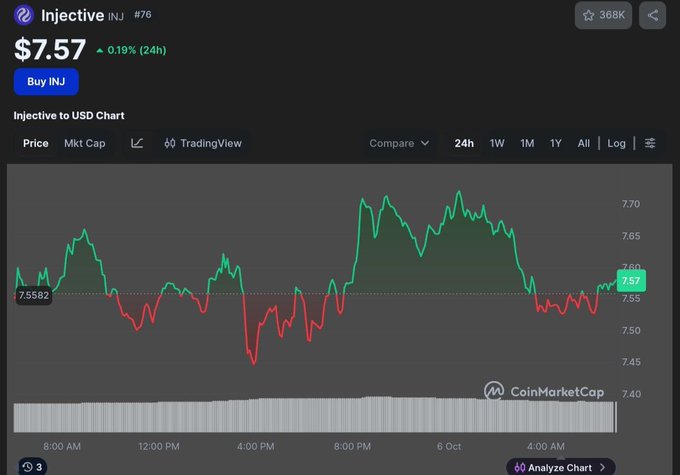The width and height of the screenshot is (680, 475).
Task: Select the All time range
Action: pos(584,143)
